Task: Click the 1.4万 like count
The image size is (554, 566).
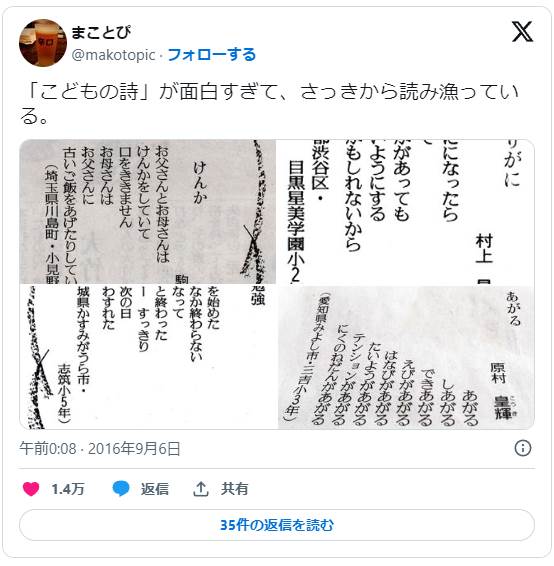Action: [68, 489]
